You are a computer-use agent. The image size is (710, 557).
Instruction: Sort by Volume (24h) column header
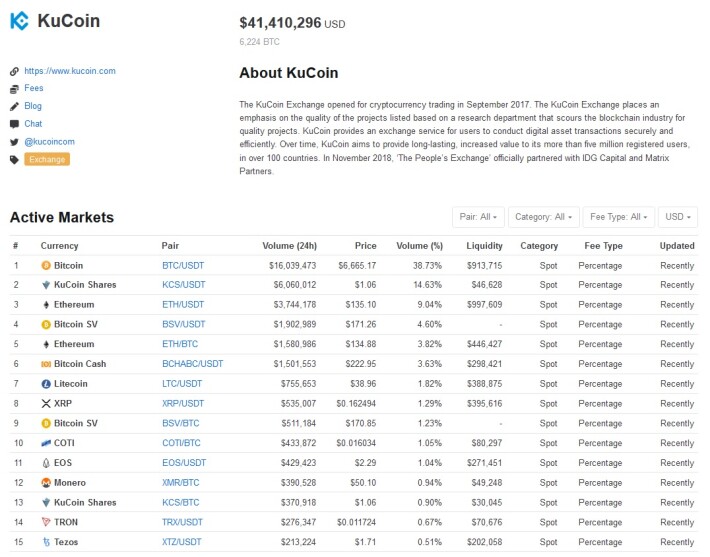point(289,246)
